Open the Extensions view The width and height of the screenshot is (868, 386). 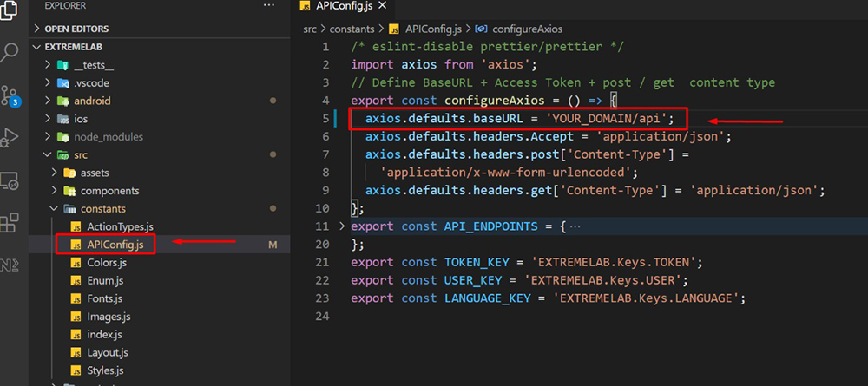coord(10,223)
